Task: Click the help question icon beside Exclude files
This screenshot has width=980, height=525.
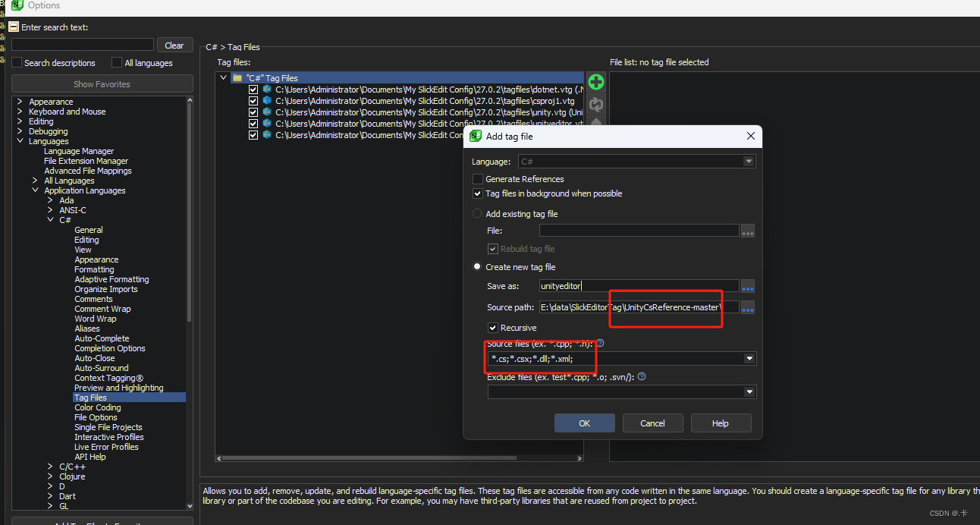Action: point(642,376)
